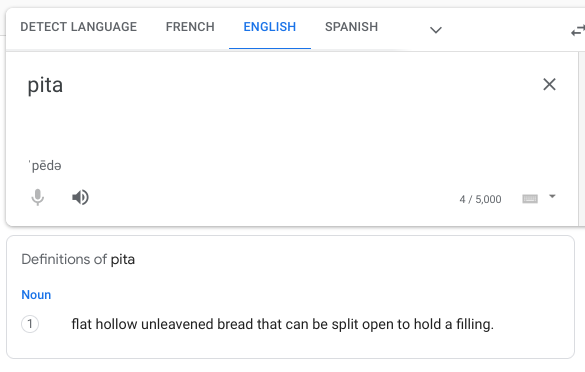Click the phonetic spelling ˈpēdə
Image resolution: width=585 pixels, height=372 pixels.
coord(45,165)
